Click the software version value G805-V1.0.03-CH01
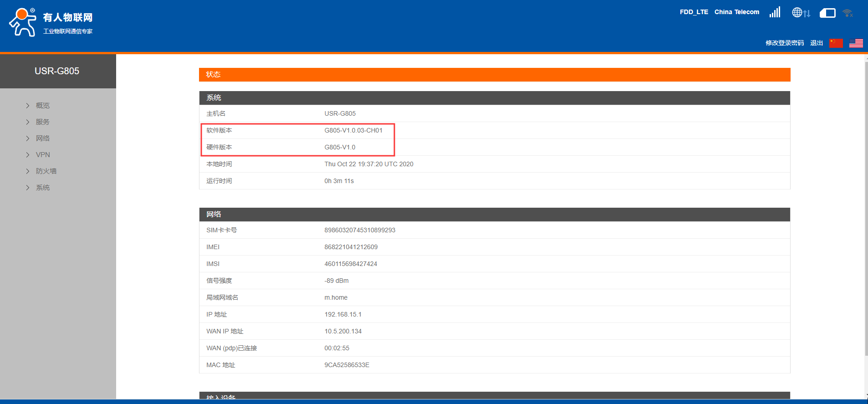The image size is (868, 404). 353,130
